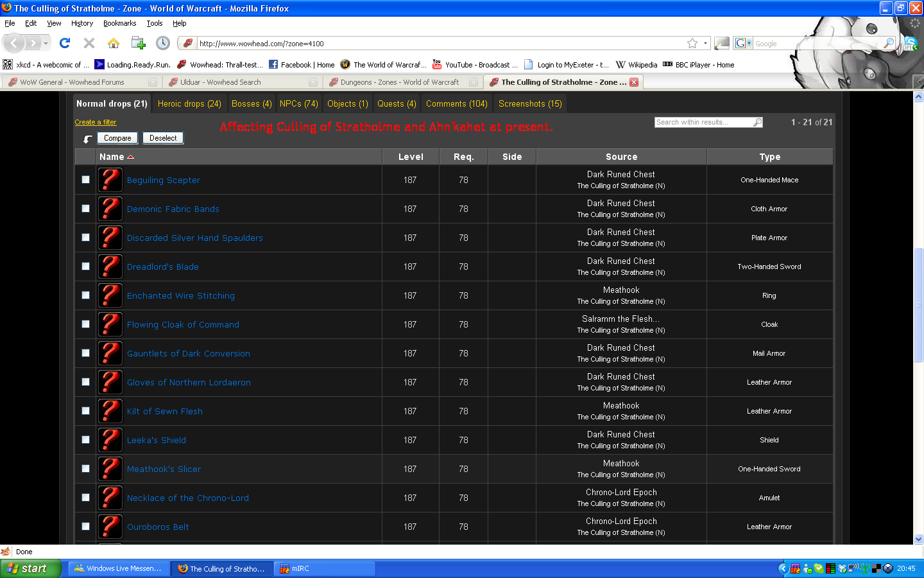Click the Leeka's Shield item icon

pyautogui.click(x=110, y=440)
